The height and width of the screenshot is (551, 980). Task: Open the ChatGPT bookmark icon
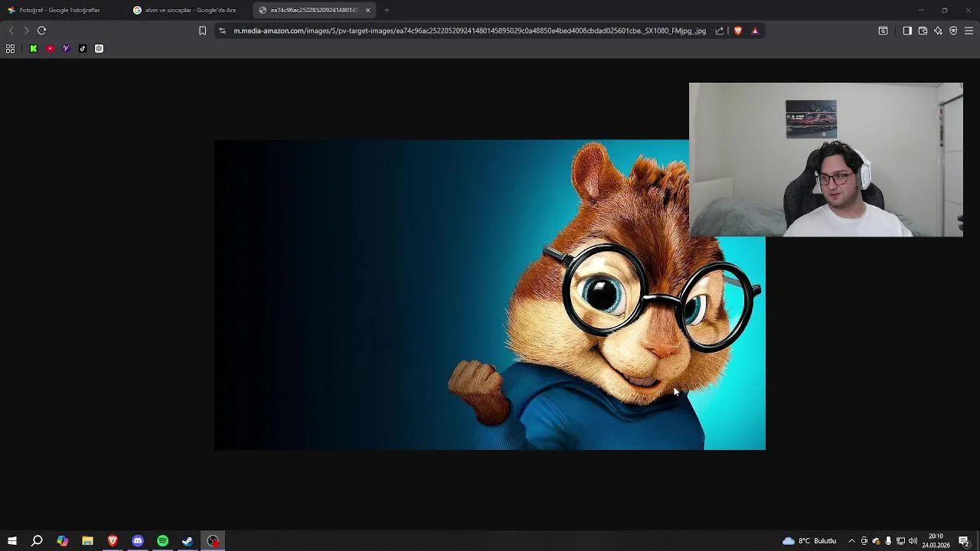pos(99,48)
